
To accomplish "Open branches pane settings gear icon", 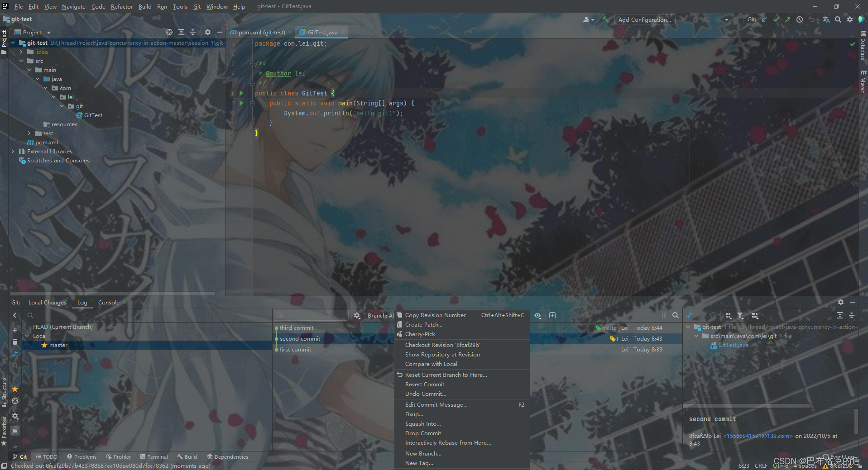I will coord(15,416).
